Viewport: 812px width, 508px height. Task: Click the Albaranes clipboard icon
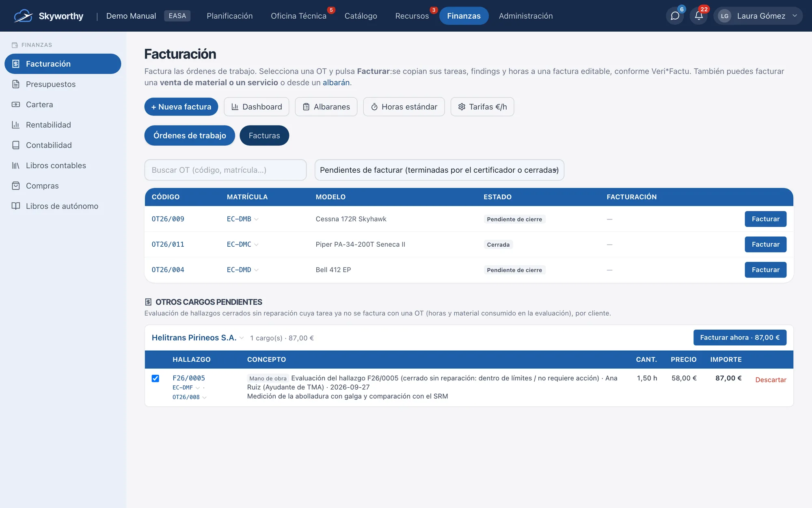click(306, 107)
